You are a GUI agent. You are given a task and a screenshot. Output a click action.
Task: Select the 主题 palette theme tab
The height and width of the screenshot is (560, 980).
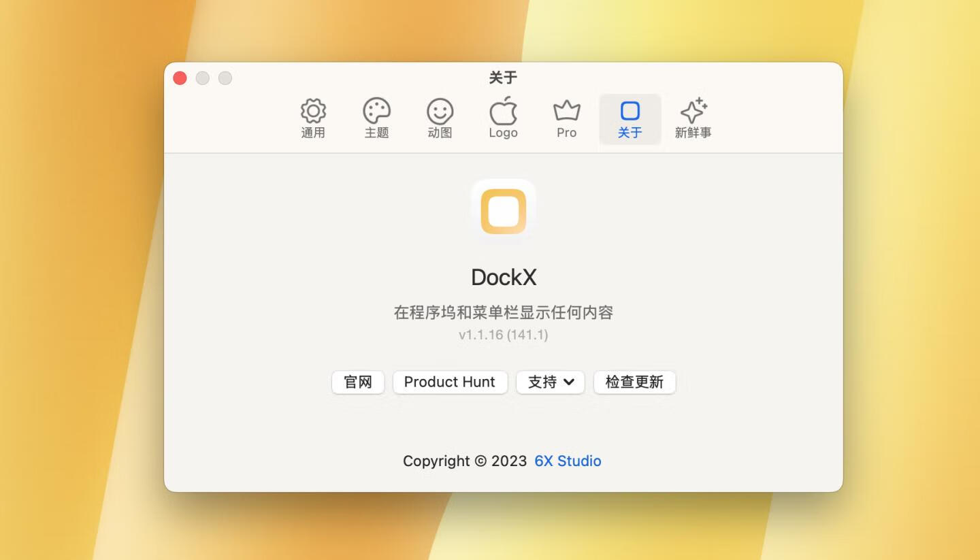click(x=376, y=119)
